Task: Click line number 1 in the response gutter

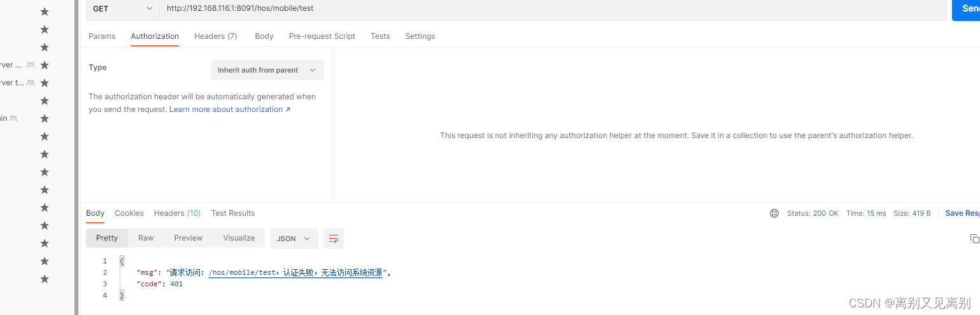Action: tap(105, 261)
